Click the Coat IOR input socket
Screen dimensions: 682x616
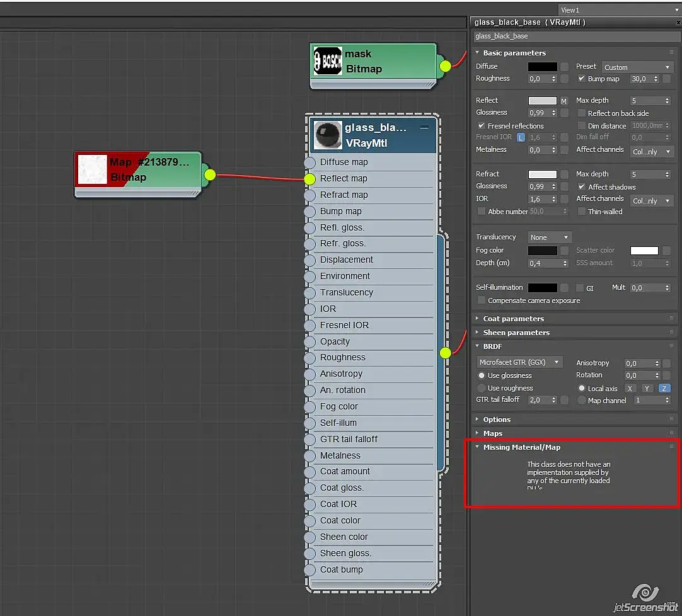coord(309,505)
